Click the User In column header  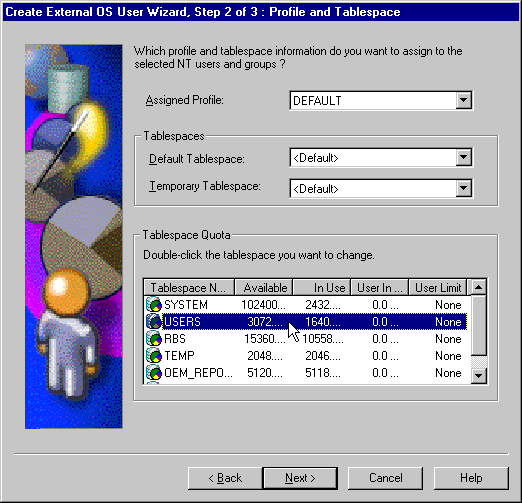tap(380, 287)
